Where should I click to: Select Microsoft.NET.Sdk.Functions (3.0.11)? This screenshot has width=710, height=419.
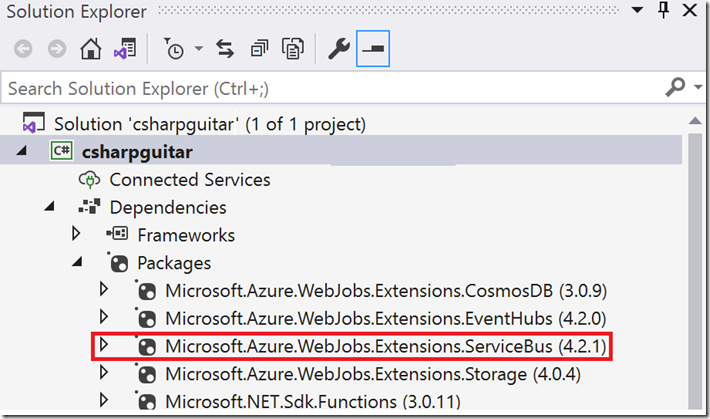click(313, 402)
